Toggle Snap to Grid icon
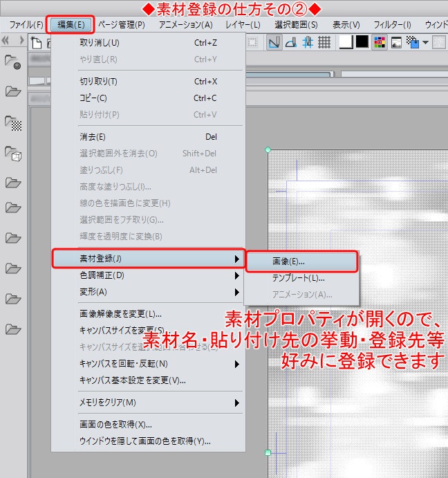 click(x=308, y=42)
